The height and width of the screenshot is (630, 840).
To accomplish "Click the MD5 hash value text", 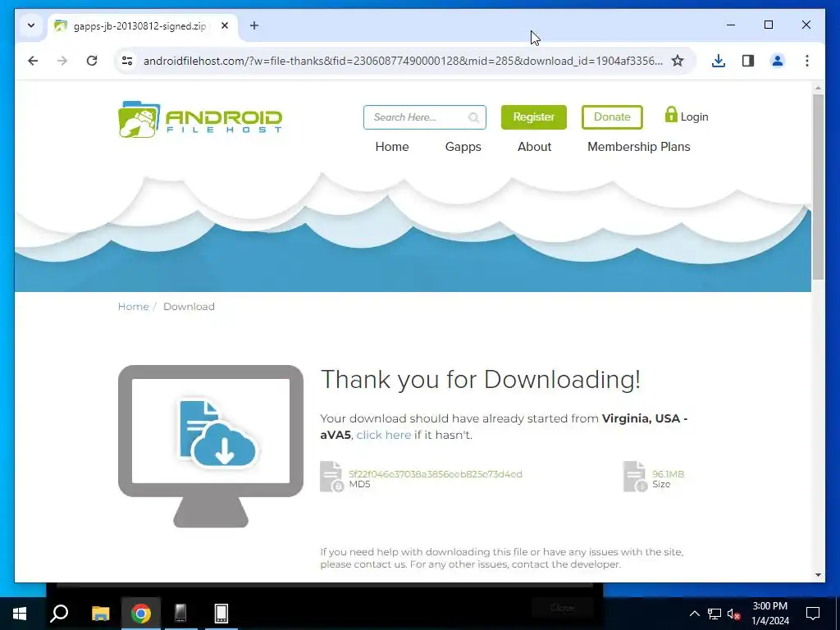I will (x=435, y=474).
